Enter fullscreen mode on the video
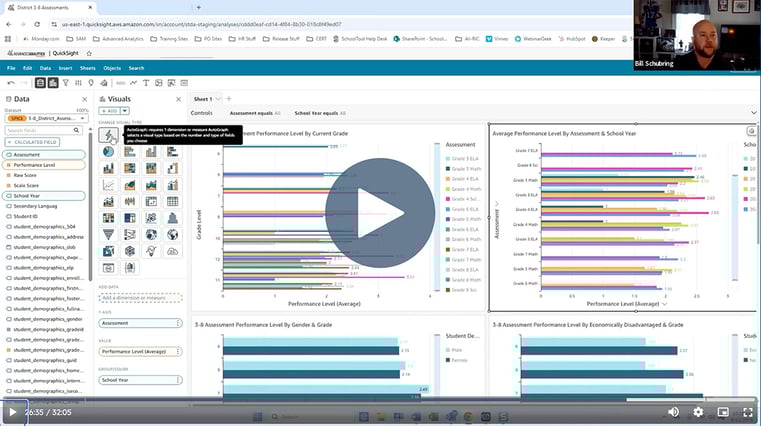 coord(744,411)
